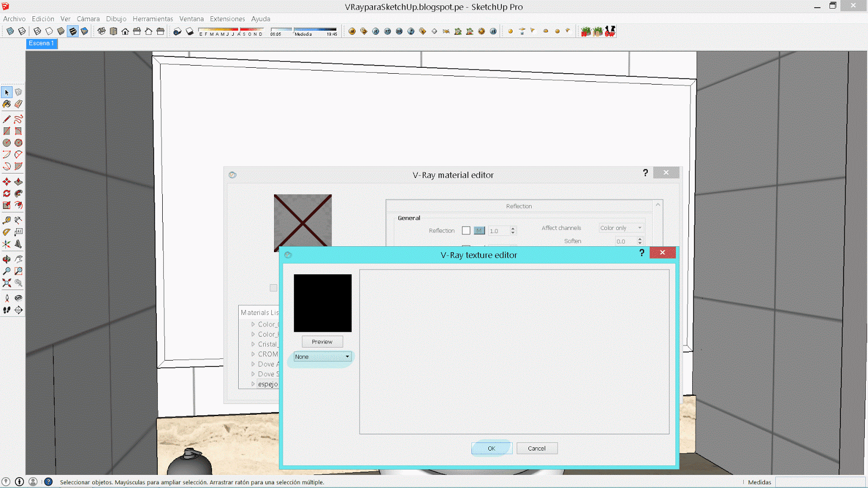
Task: Open the V-Ray material editor icon
Action: 353,31
